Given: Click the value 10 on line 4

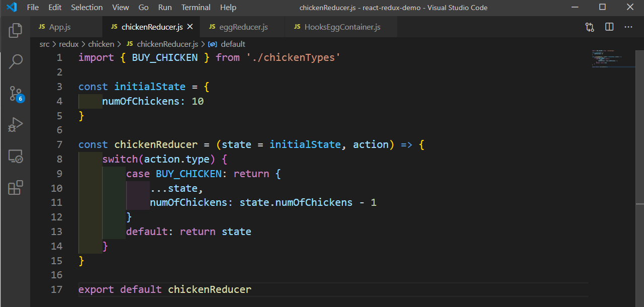Looking at the screenshot, I should pyautogui.click(x=198, y=101).
